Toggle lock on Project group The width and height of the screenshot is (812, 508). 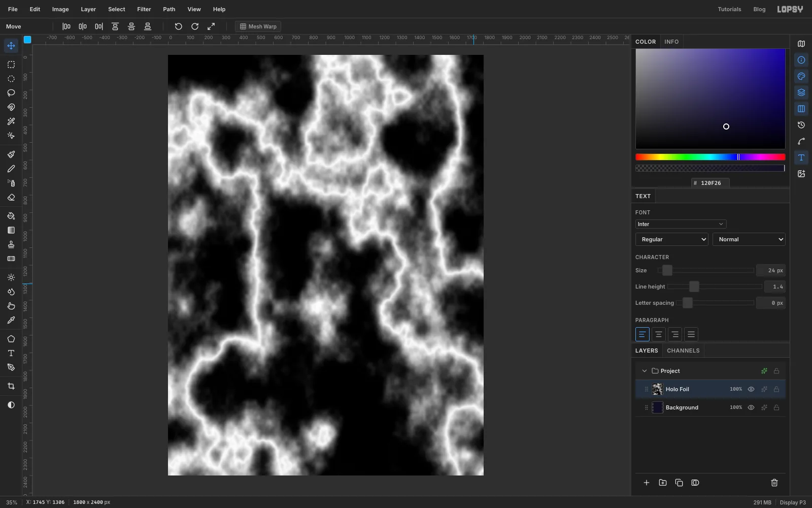coord(776,371)
